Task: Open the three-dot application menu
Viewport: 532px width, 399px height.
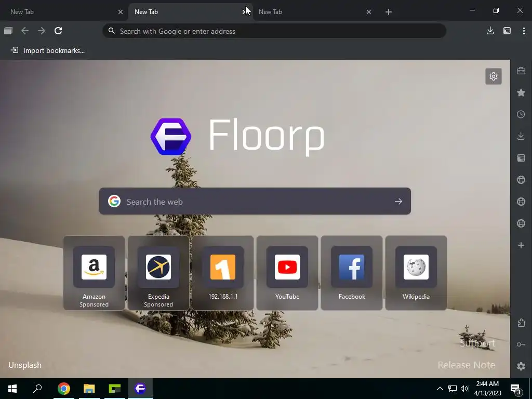Action: 524,31
